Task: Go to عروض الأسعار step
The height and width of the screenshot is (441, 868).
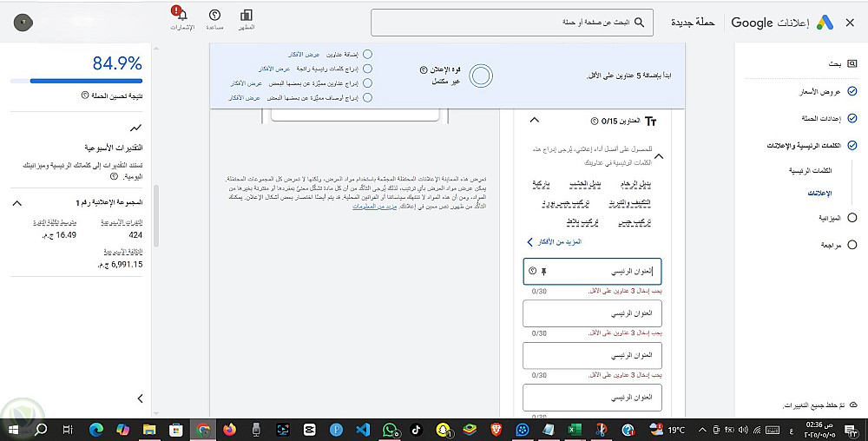Action: (820, 92)
